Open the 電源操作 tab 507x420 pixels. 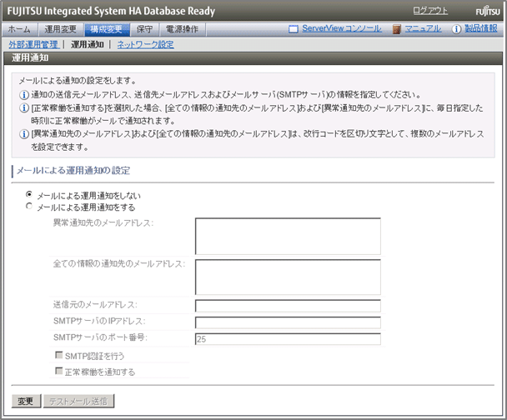[x=182, y=29]
